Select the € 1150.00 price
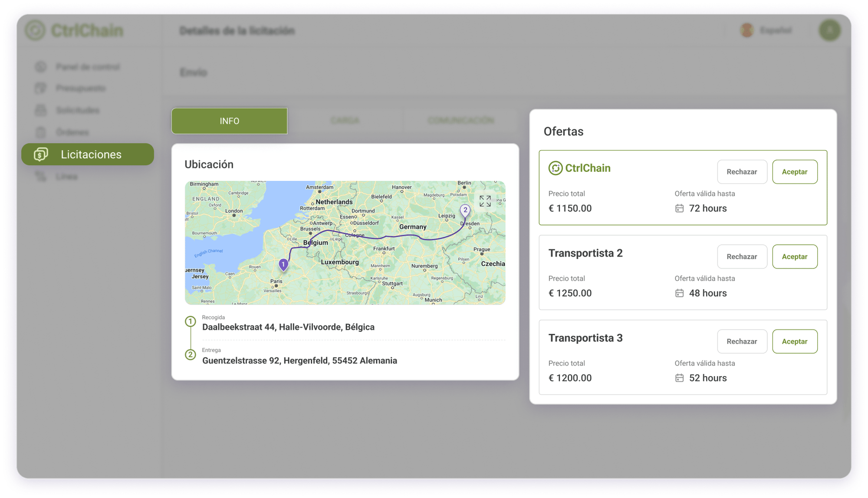This screenshot has width=868, height=498. click(570, 209)
